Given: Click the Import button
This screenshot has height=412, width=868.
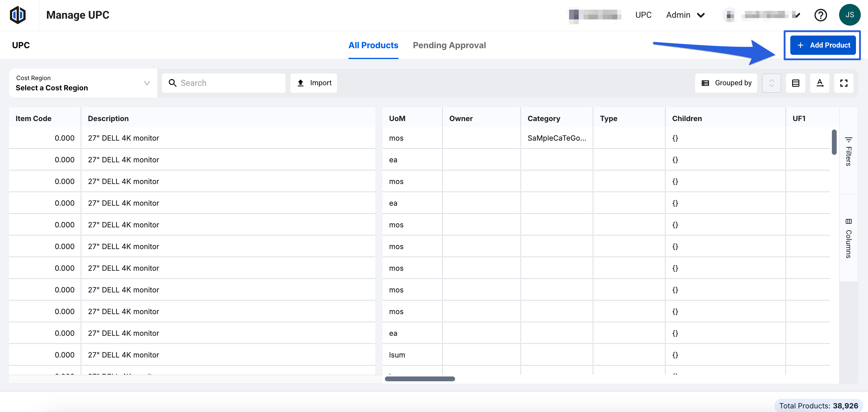Looking at the screenshot, I should [314, 83].
